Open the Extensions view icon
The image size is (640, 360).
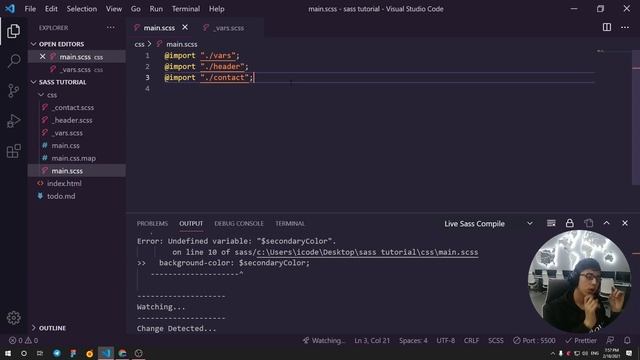point(13,151)
